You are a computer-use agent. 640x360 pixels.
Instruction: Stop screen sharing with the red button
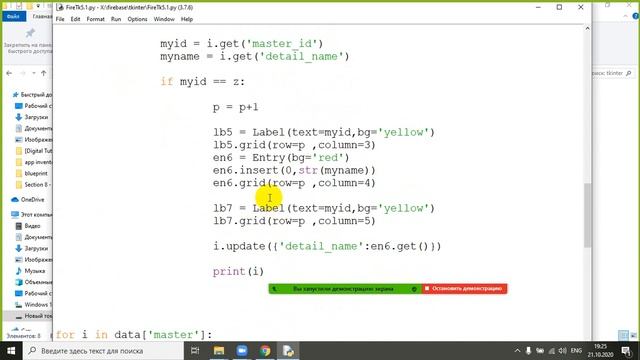point(464,289)
